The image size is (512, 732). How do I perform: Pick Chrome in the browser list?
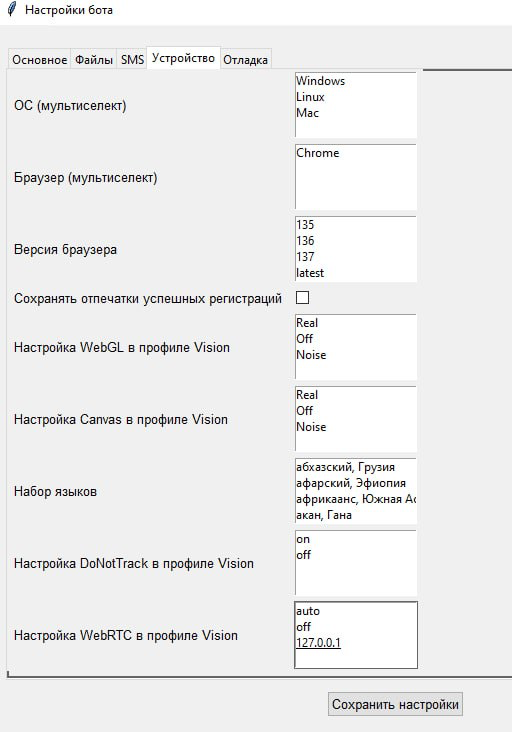[x=318, y=153]
